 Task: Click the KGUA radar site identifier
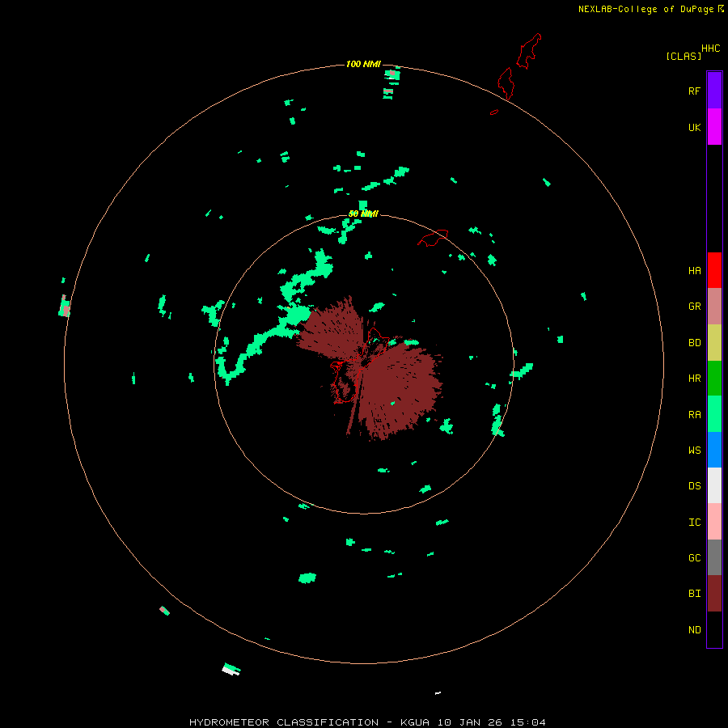click(415, 722)
